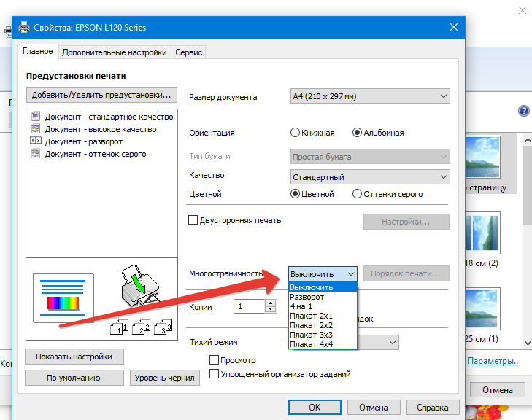Enable the Просмотр checkbox
Viewport: 532px width, 420px height.
click(x=214, y=359)
